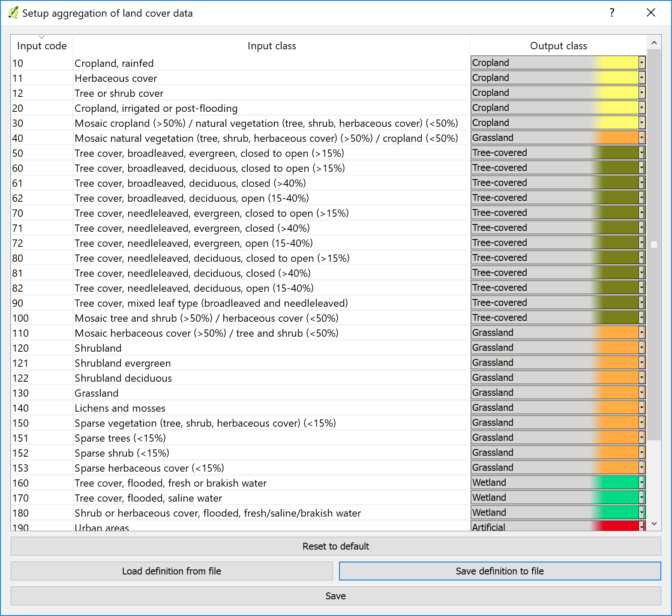Expand output class combo for Tree or shrub cover

pos(558,93)
